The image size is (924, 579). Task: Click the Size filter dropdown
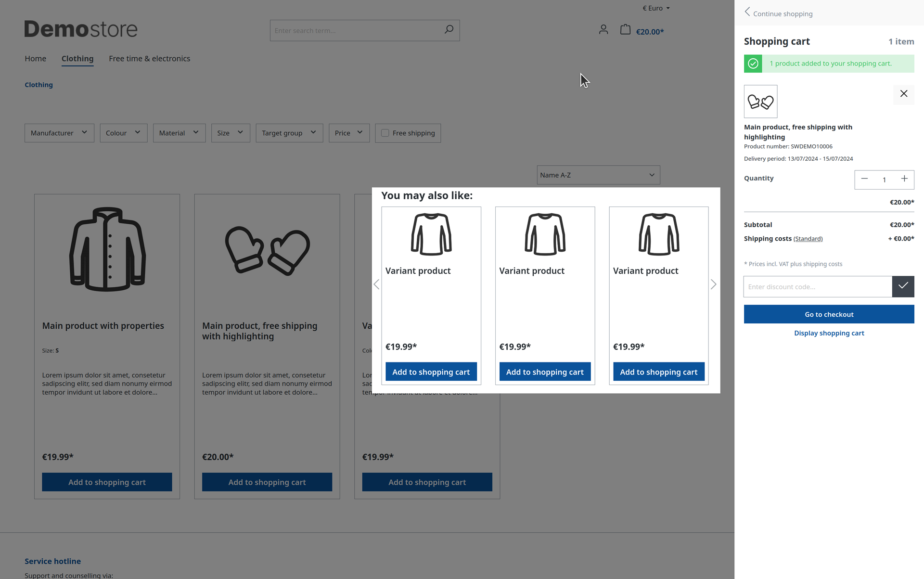[x=230, y=133]
